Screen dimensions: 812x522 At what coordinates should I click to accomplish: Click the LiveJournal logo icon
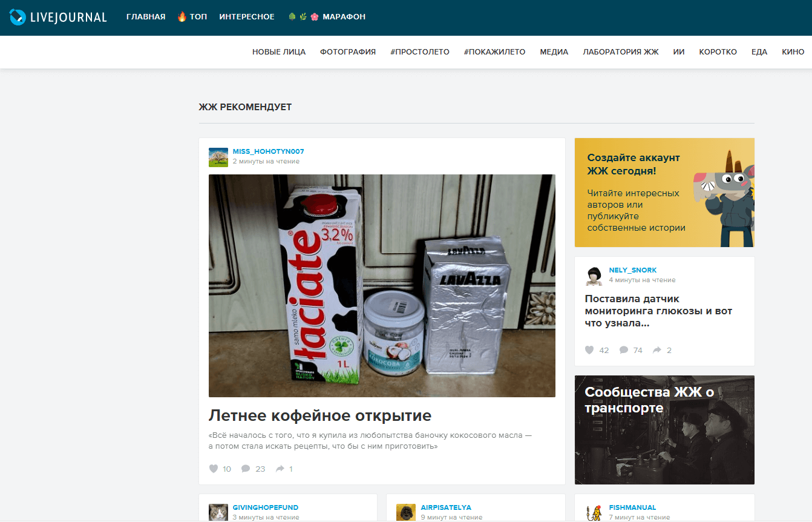tap(18, 17)
